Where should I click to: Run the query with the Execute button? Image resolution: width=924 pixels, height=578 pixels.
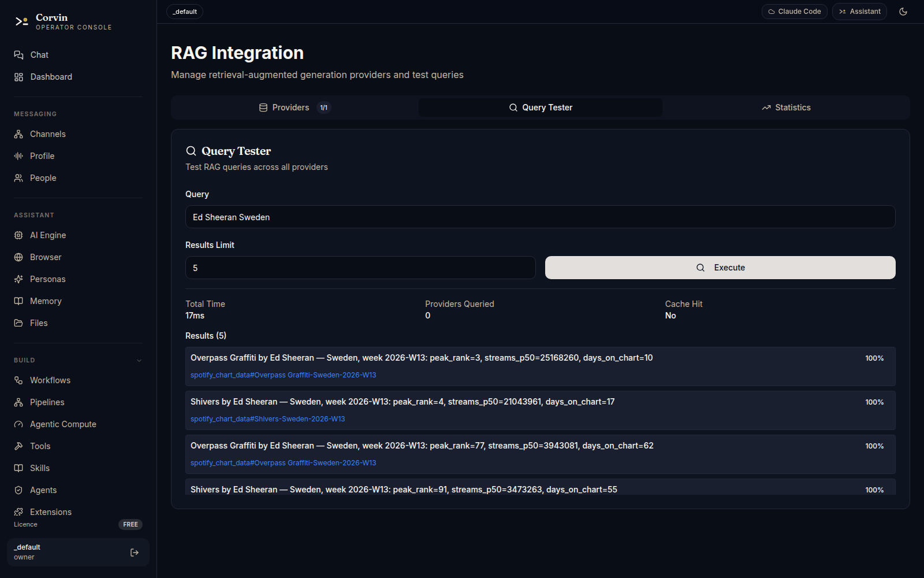coord(720,268)
